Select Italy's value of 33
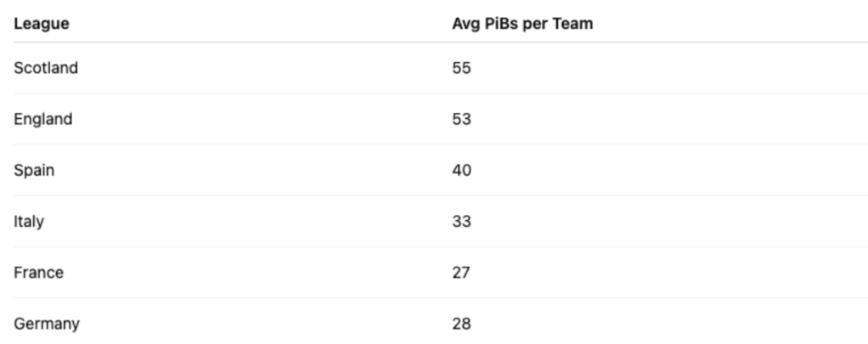The height and width of the screenshot is (344, 868). click(461, 222)
